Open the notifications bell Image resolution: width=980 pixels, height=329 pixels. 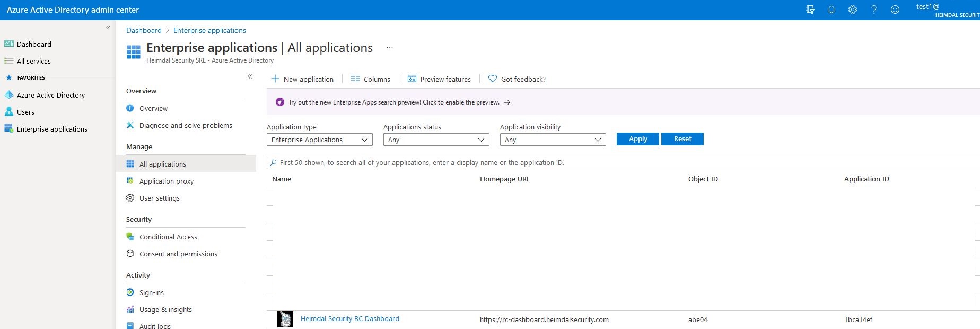click(832, 10)
